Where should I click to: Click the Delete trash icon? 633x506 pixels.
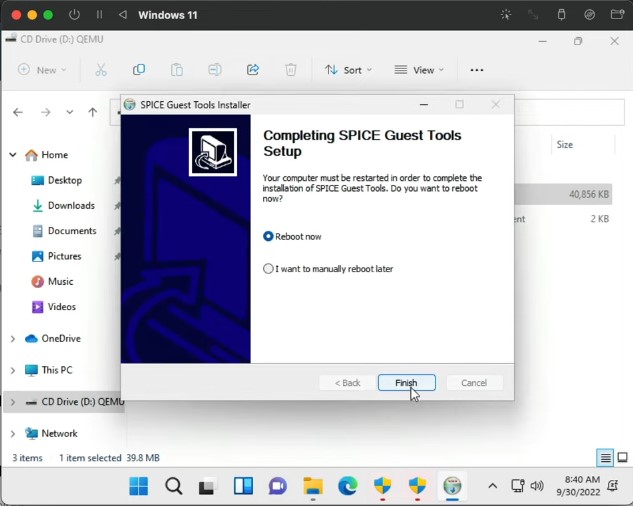pos(291,70)
